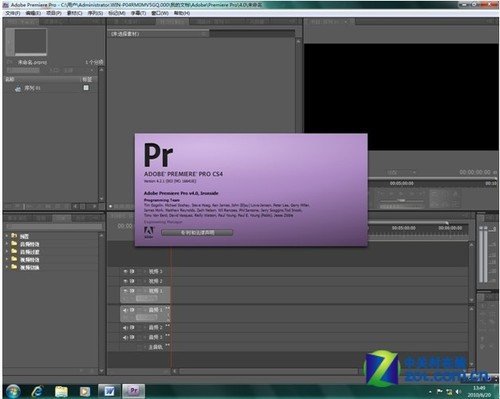Open the 文件(F) menu

tap(13, 13)
